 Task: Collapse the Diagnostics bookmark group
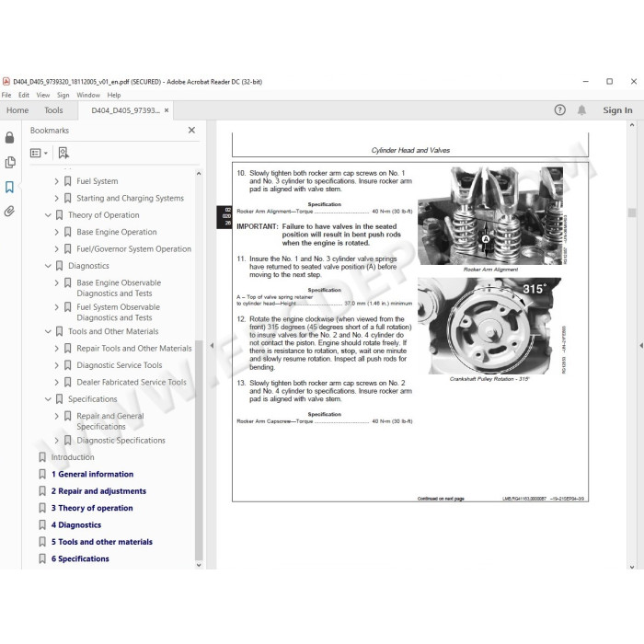point(48,266)
